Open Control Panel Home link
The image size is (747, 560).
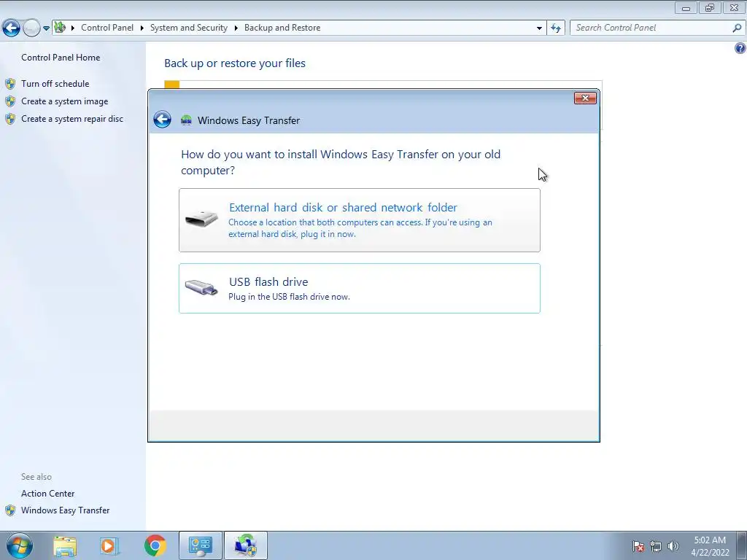(61, 57)
